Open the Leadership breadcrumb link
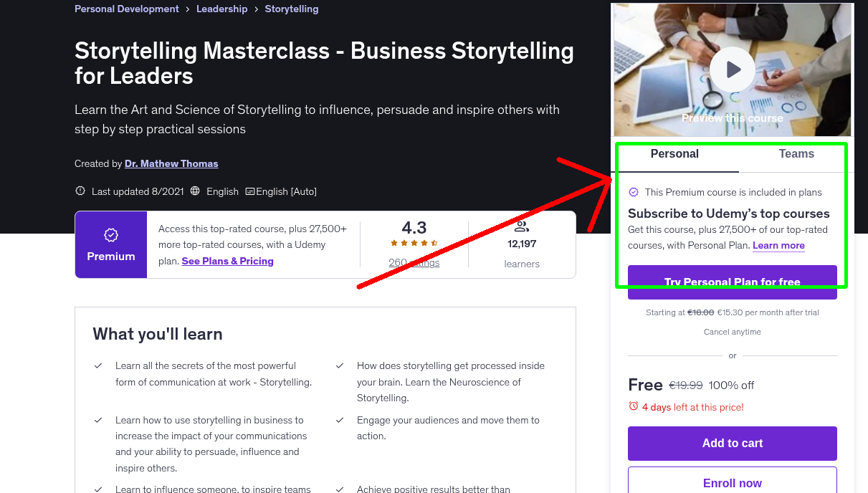Screen dimensions: 868x493 click(x=222, y=9)
